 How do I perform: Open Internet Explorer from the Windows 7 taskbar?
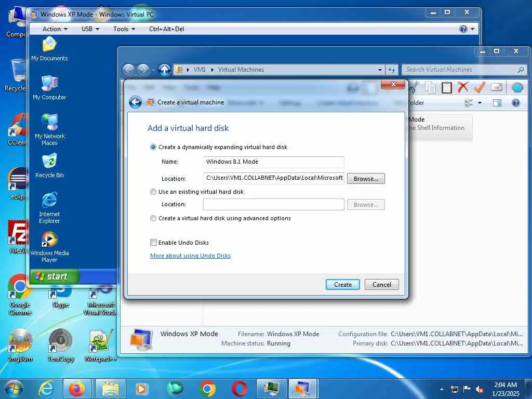[46, 389]
